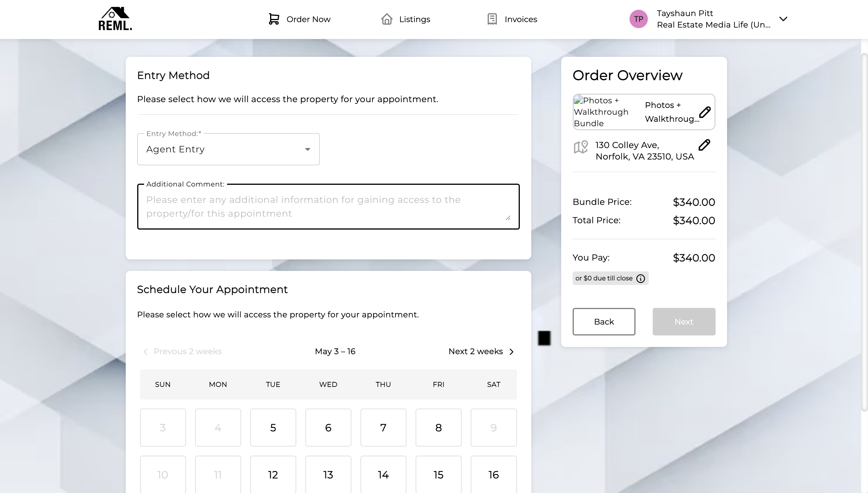Expand the Tayshaun Pitt account menu chevron
The height and width of the screenshot is (493, 868).
[783, 19]
